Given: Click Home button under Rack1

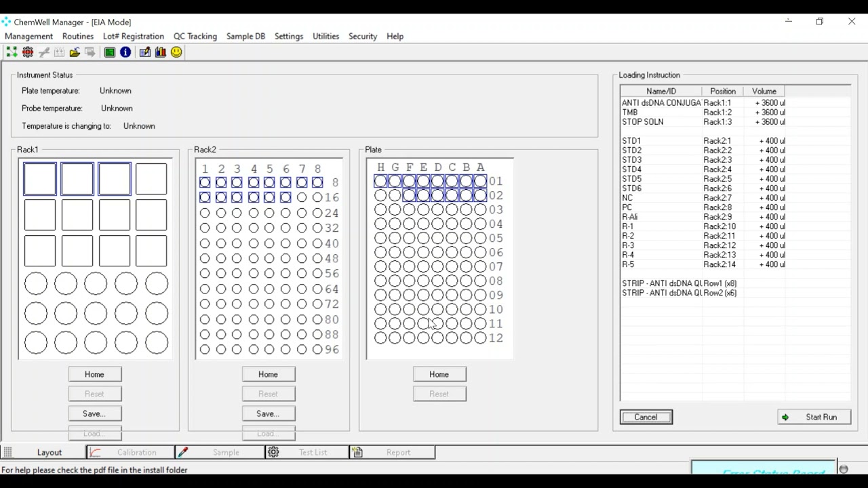Looking at the screenshot, I should (94, 374).
